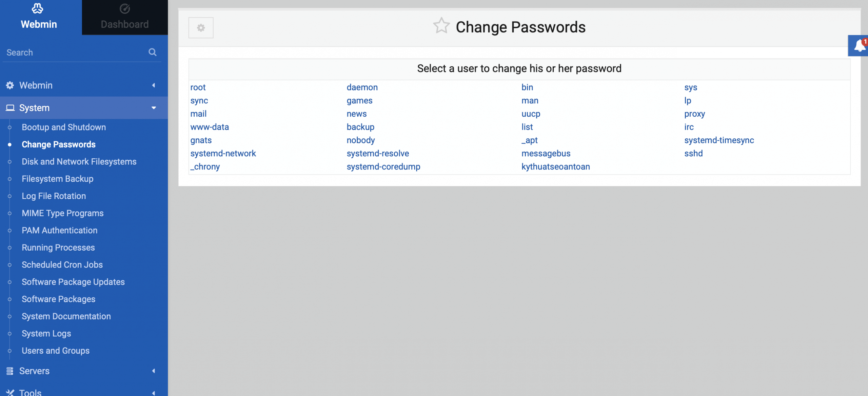868x396 pixels.
Task: Open Users and Groups menu item
Action: click(x=56, y=351)
